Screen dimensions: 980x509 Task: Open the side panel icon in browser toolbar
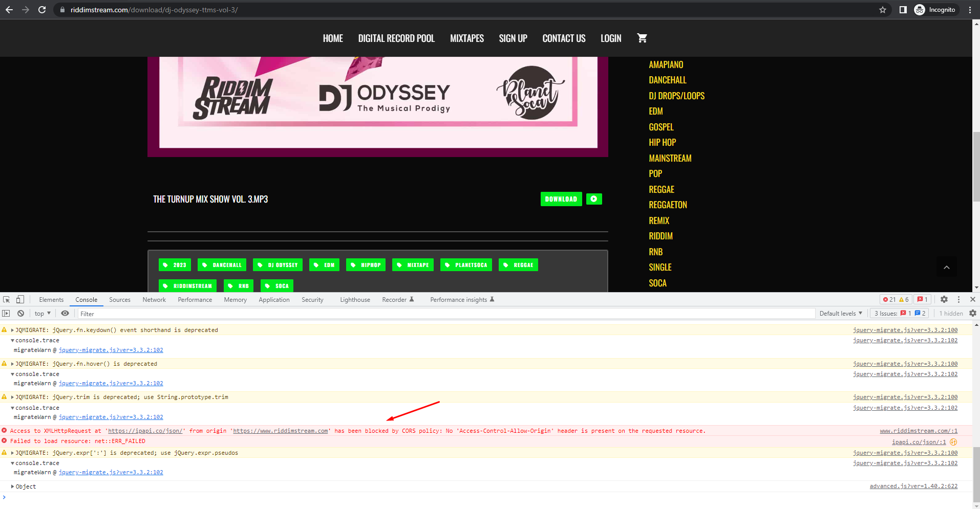pyautogui.click(x=903, y=10)
